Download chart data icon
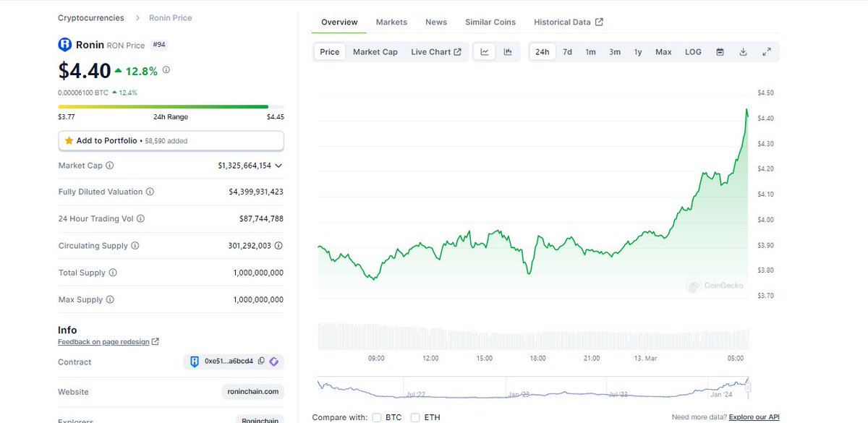Viewport: 868px width, 423px height. (743, 52)
